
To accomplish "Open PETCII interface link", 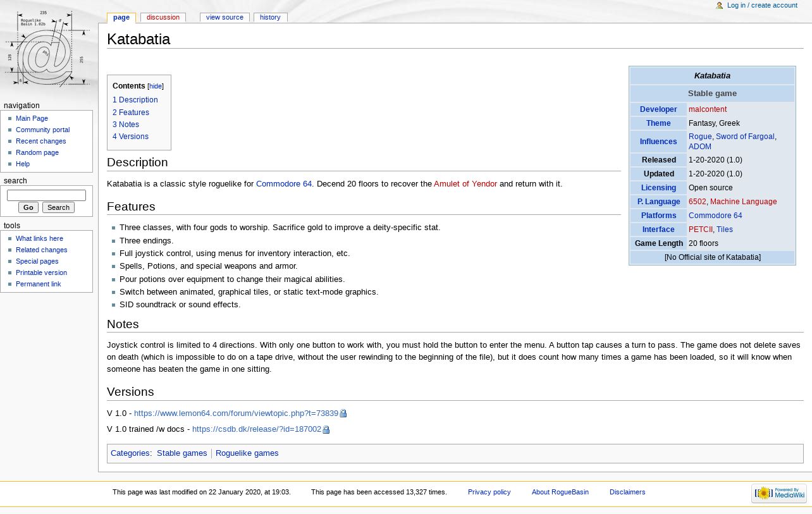I will click(x=701, y=229).
